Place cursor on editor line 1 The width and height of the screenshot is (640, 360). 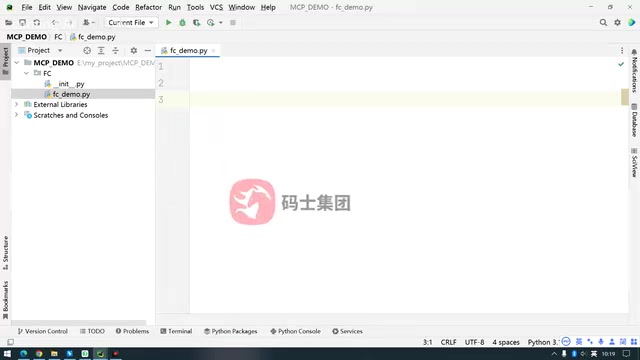[408, 66]
